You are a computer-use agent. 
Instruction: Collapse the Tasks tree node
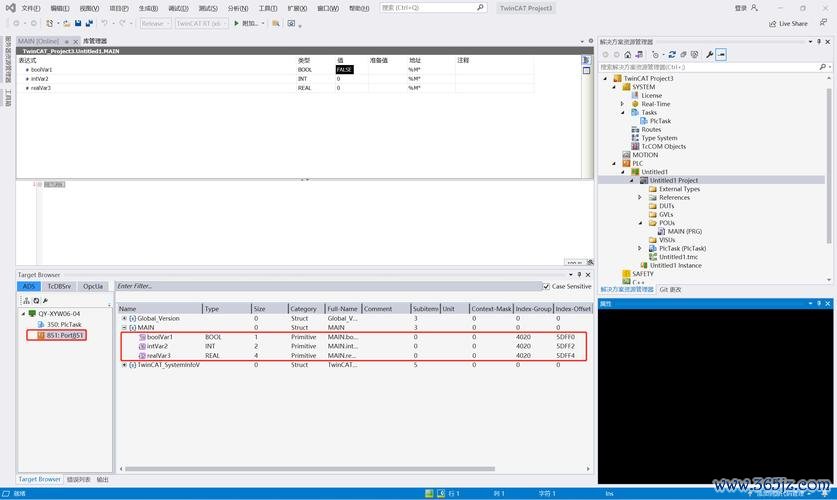(x=622, y=113)
